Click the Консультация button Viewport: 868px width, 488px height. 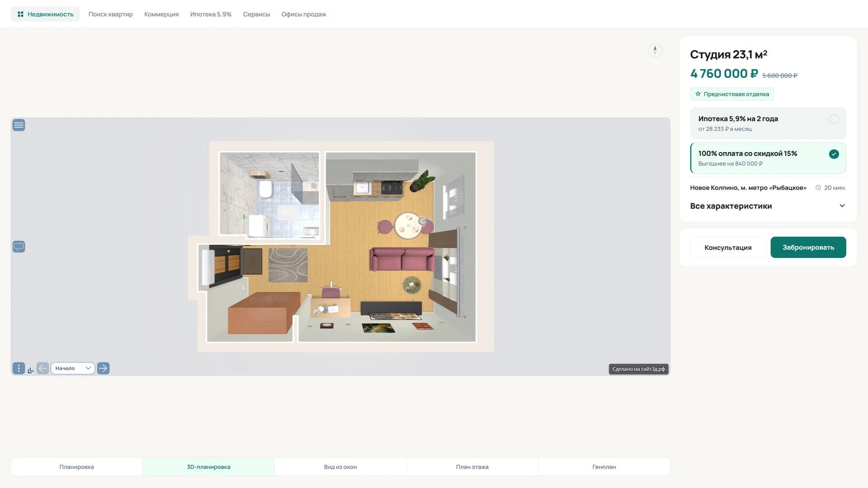click(x=728, y=247)
